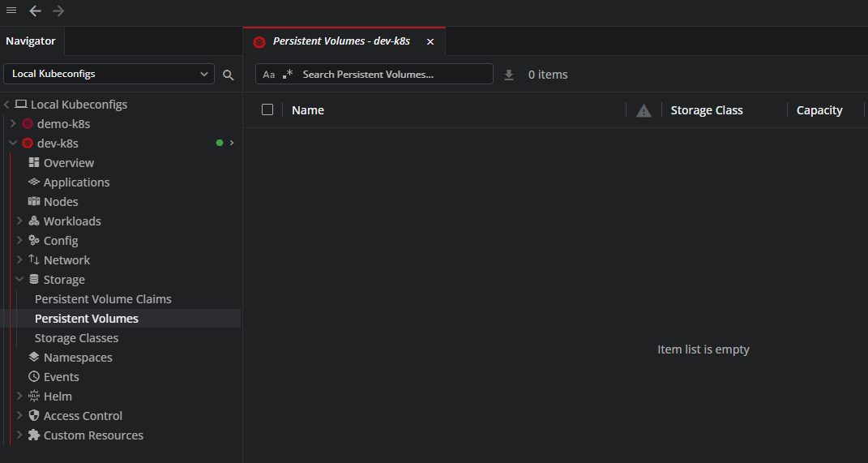Open the Events view
This screenshot has width=868, height=463.
tap(61, 377)
